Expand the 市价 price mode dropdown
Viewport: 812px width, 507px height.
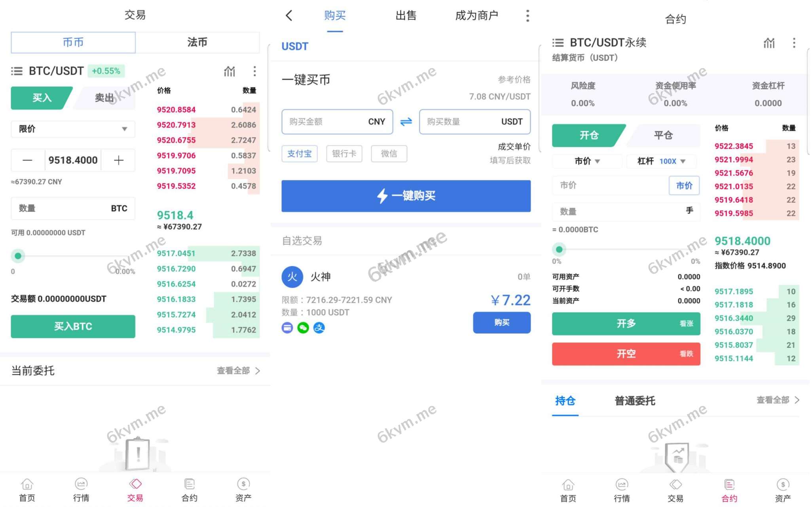point(587,161)
